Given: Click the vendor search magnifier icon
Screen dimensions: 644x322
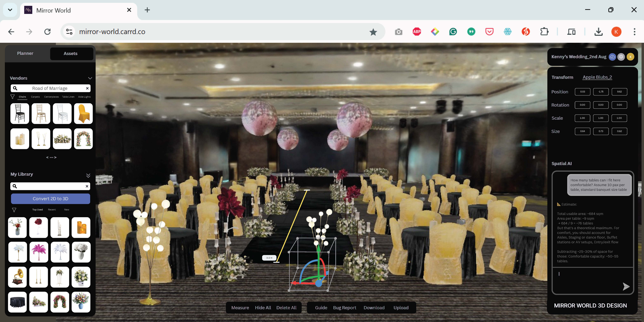Looking at the screenshot, I should 15,88.
